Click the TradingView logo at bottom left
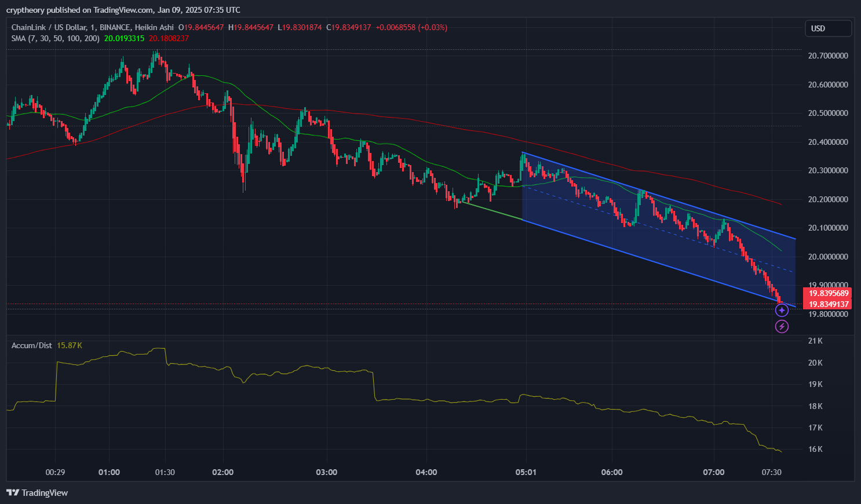Screen dimensions: 861x504 tap(37, 493)
